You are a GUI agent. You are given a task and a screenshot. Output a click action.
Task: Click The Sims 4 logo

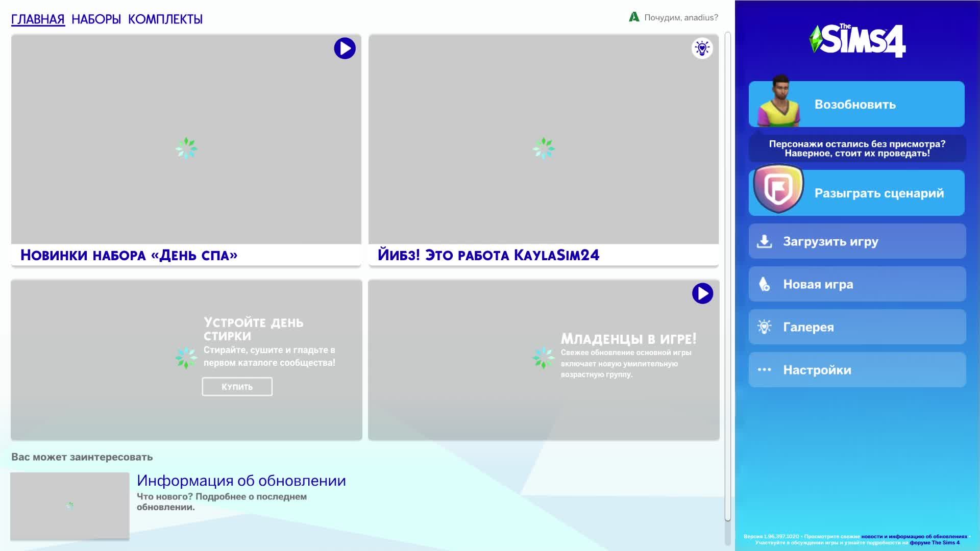tap(857, 40)
